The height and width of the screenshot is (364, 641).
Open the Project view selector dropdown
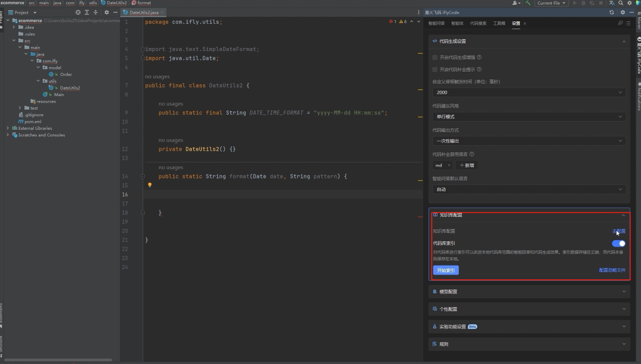(23, 12)
